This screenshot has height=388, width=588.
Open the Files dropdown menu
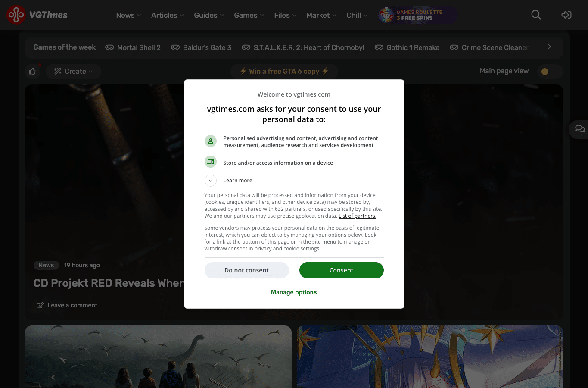(285, 15)
